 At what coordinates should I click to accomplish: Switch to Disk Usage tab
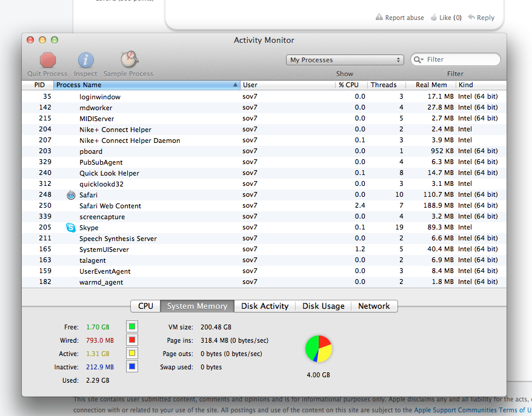tap(324, 306)
